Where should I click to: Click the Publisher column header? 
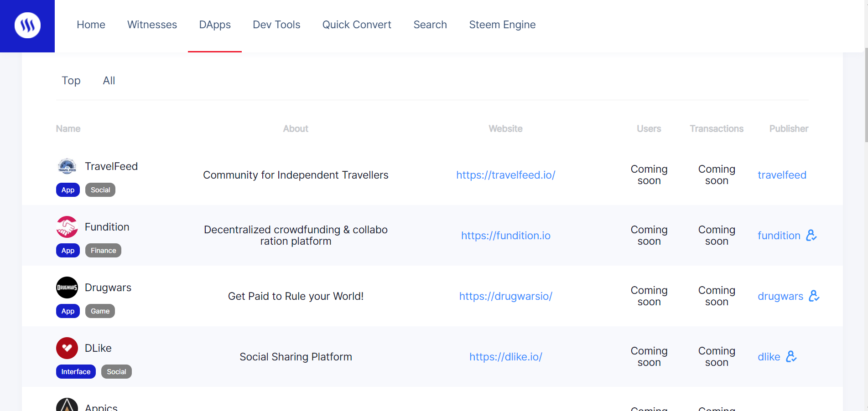[789, 129]
